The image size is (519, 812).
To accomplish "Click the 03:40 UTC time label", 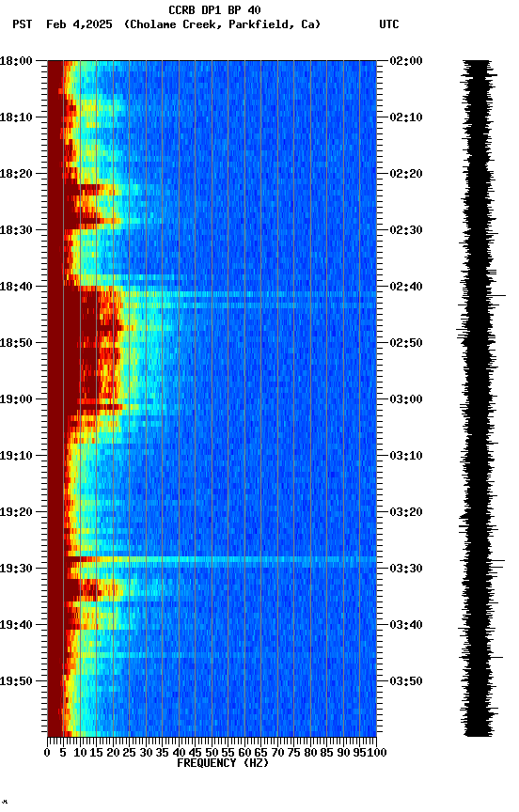I will [x=406, y=625].
